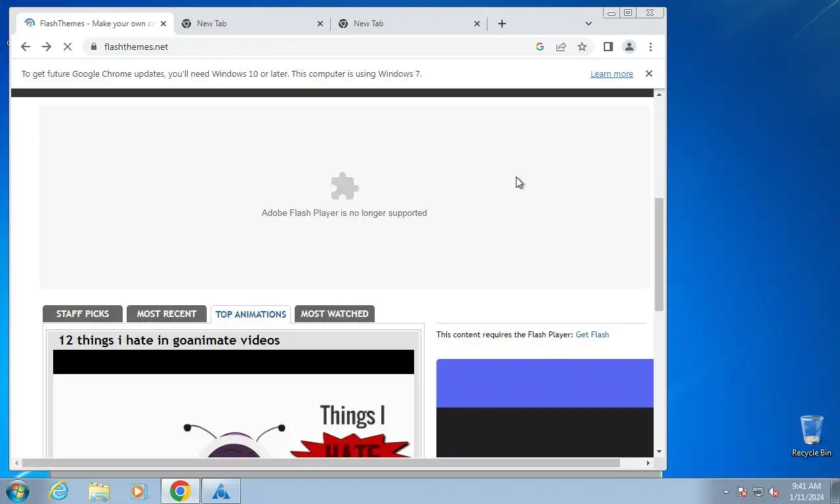Viewport: 840px width, 504px height.
Task: Open the Chrome side panel
Action: coord(608,47)
